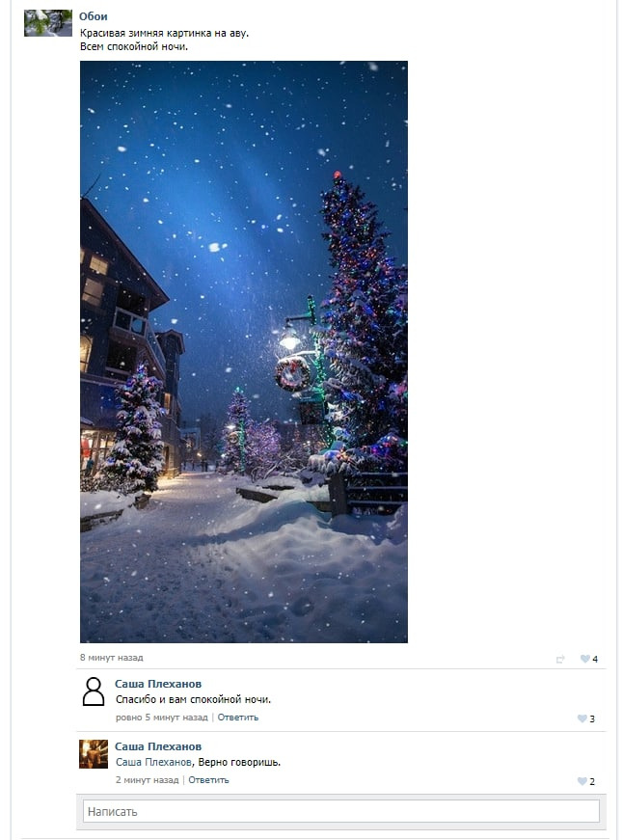Click "ровно 5 минут назад" comment timestamp
Image resolution: width=622 pixels, height=840 pixels.
coord(161,718)
